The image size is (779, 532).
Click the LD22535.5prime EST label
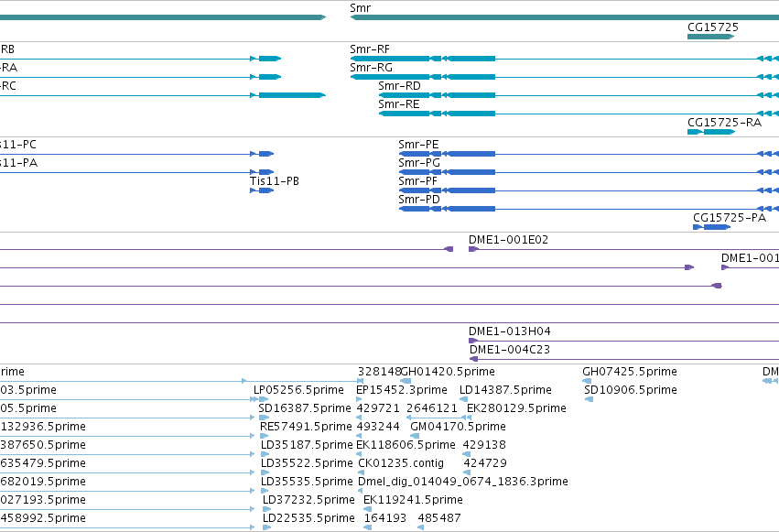point(308,518)
